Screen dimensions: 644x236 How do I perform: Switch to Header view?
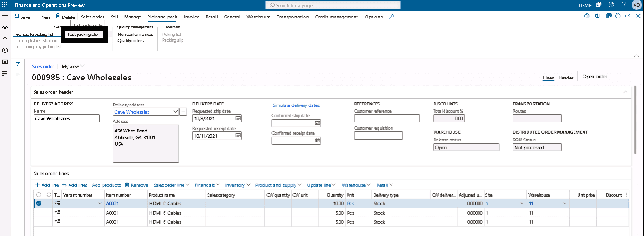tap(566, 78)
